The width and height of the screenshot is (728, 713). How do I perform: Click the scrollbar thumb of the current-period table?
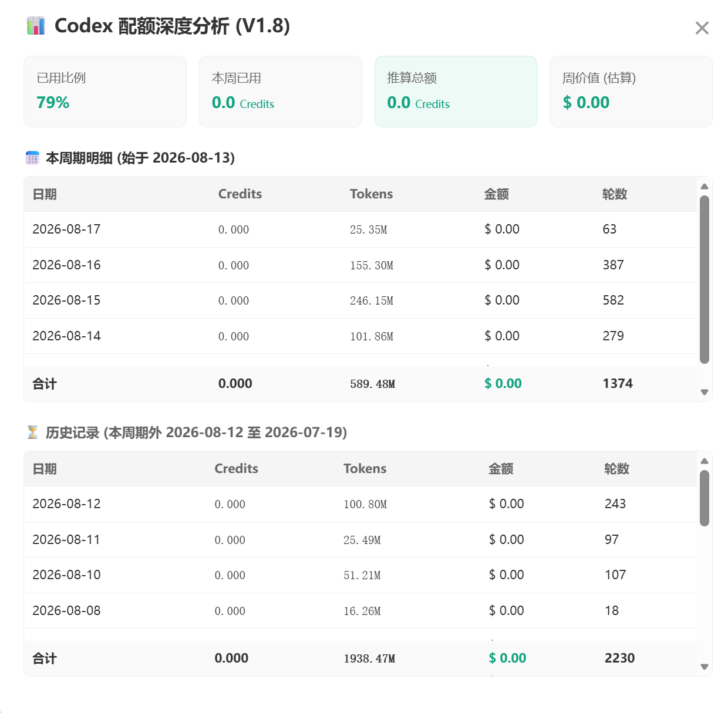(x=705, y=279)
